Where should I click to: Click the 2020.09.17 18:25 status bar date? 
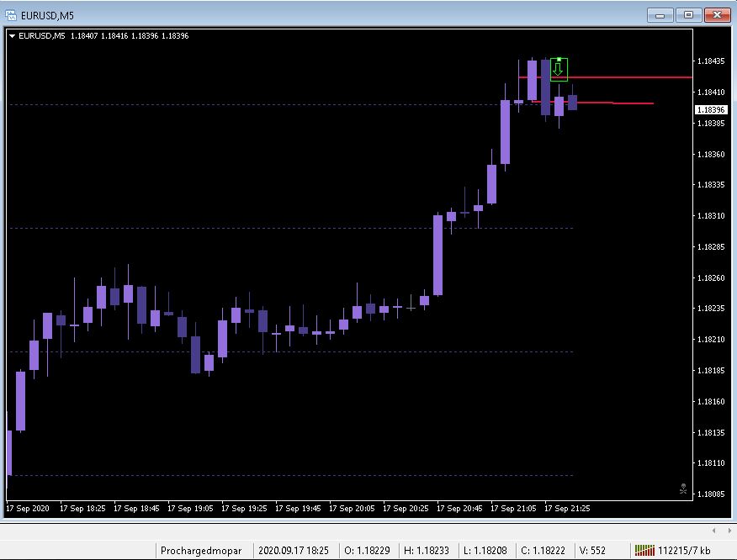(x=294, y=551)
